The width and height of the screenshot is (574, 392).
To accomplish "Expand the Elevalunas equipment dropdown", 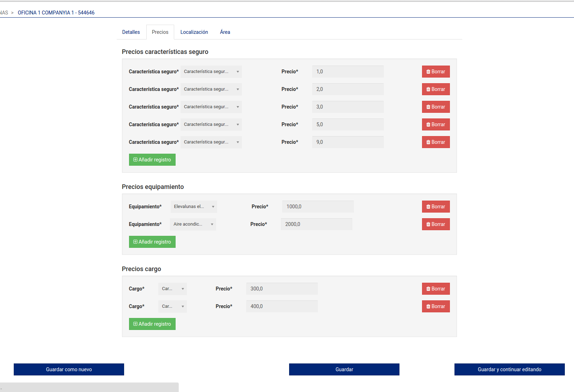I will tap(194, 207).
